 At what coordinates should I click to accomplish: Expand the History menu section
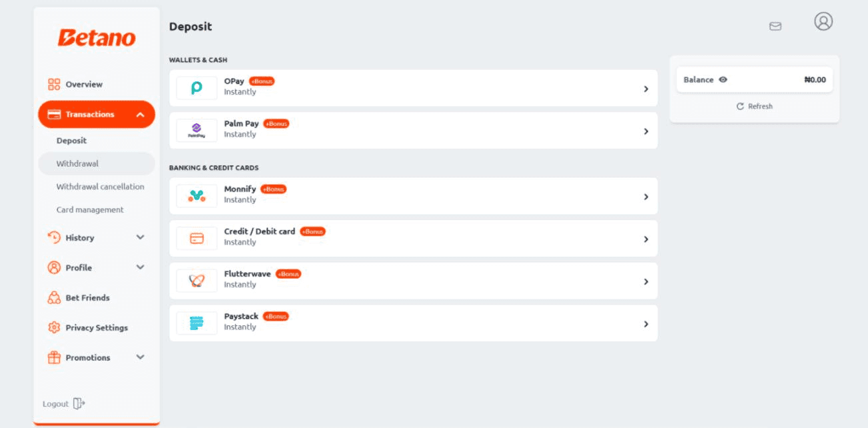pyautogui.click(x=140, y=237)
